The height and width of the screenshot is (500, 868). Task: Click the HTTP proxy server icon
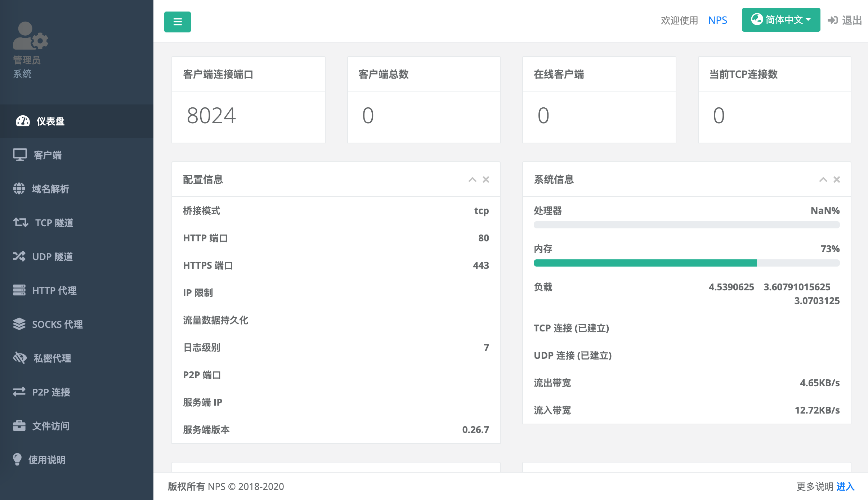tap(19, 290)
